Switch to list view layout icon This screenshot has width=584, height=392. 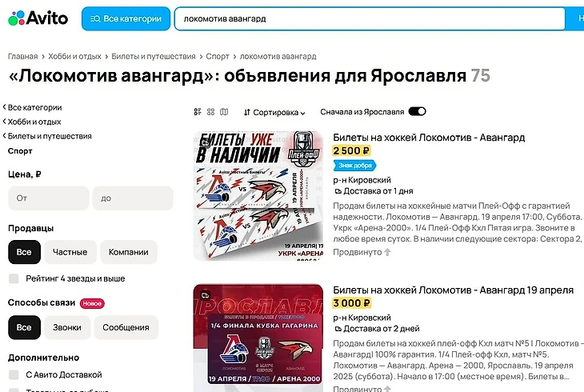(x=198, y=112)
